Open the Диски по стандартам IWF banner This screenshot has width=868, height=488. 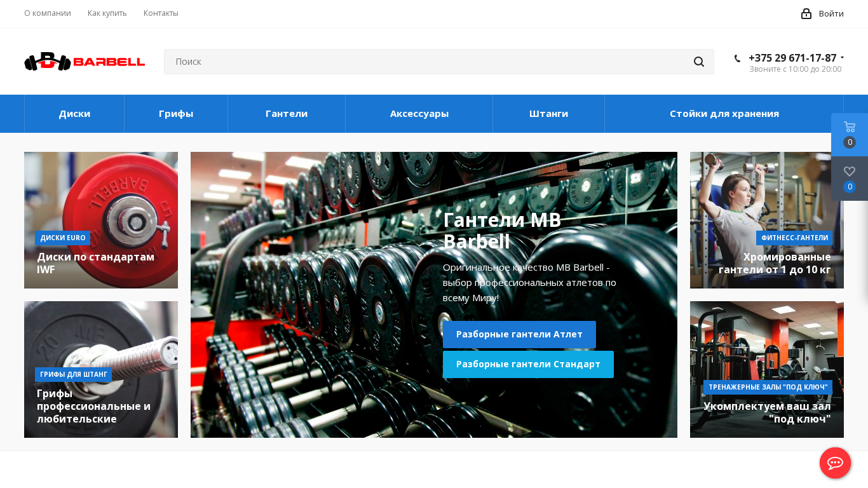pos(101,220)
